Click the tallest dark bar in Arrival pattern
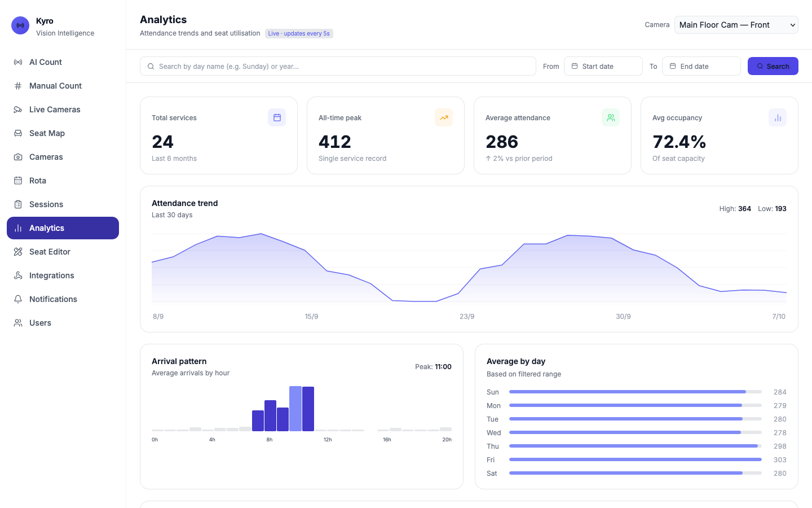Viewport: 812px width, 508px height. click(x=308, y=409)
